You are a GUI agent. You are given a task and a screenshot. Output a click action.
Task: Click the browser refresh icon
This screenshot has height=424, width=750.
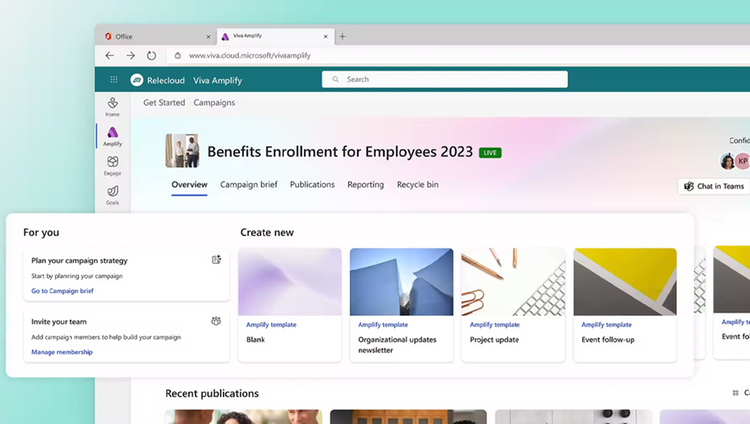coord(151,56)
